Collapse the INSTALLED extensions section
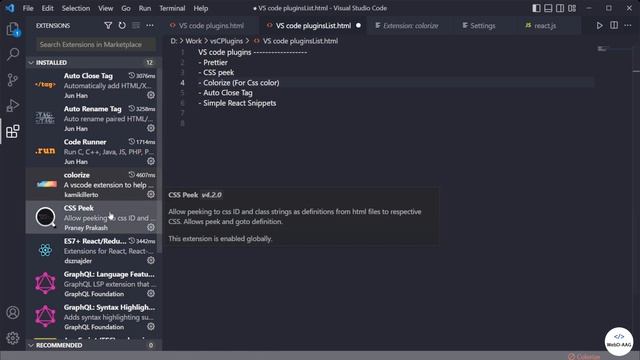The width and height of the screenshot is (640, 360). tap(93, 62)
